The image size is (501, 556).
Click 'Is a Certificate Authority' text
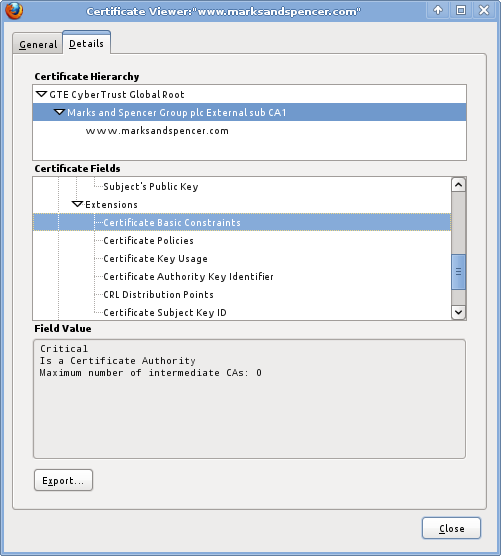[x=118, y=361]
